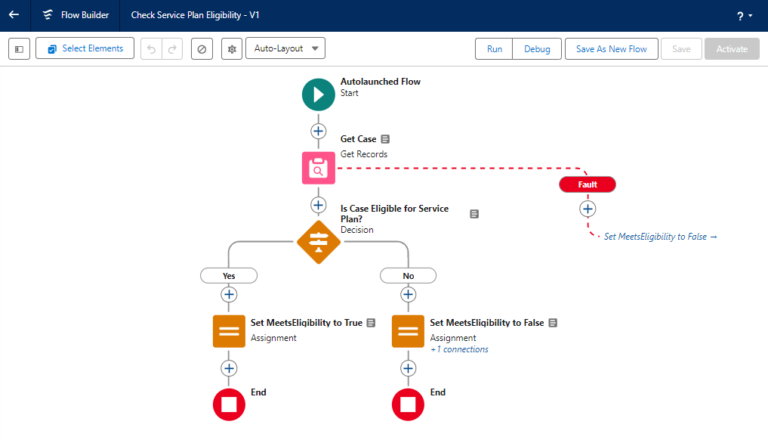
Task: Click the Debug button
Action: [536, 49]
